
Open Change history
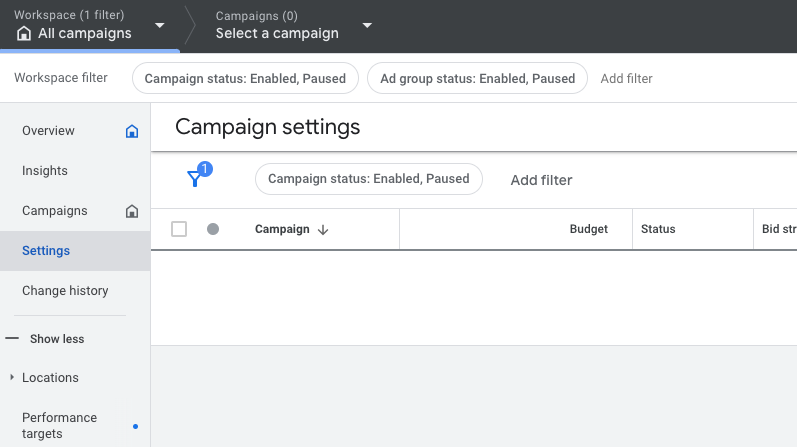(65, 291)
